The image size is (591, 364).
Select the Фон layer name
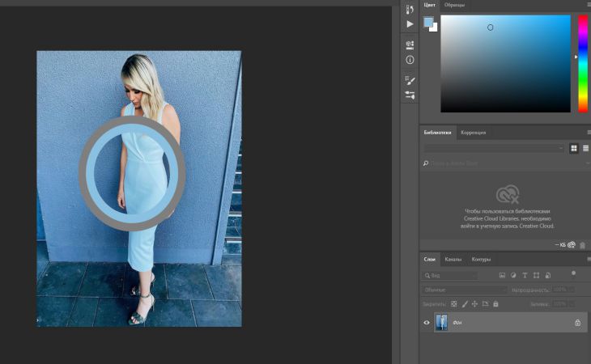(x=457, y=323)
